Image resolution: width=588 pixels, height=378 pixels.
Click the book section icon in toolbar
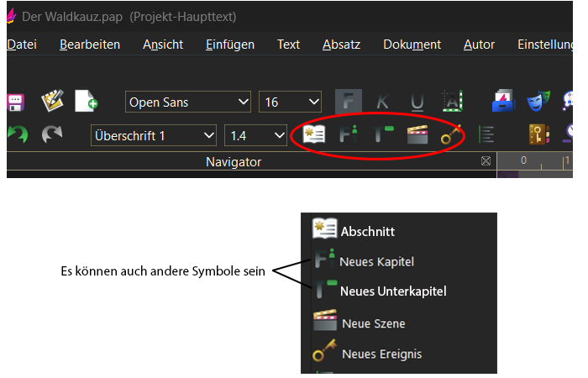pyautogui.click(x=314, y=134)
